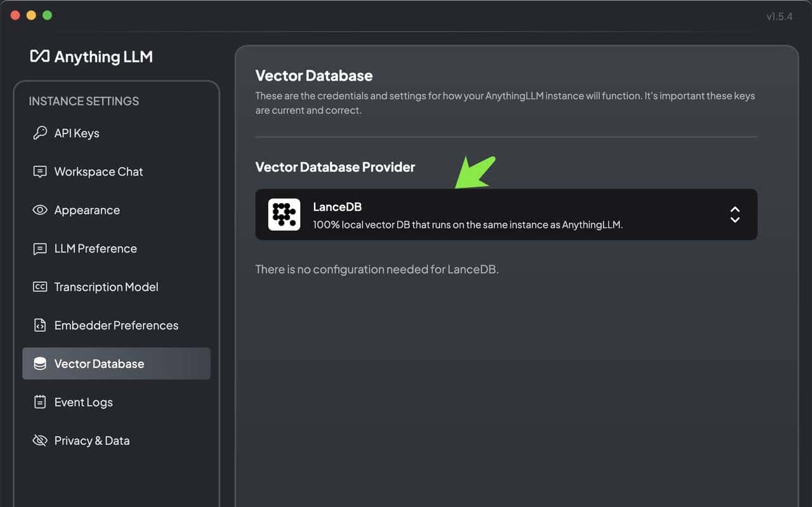Expand provider list using up-down chevron
The width and height of the screenshot is (812, 507).
(735, 214)
